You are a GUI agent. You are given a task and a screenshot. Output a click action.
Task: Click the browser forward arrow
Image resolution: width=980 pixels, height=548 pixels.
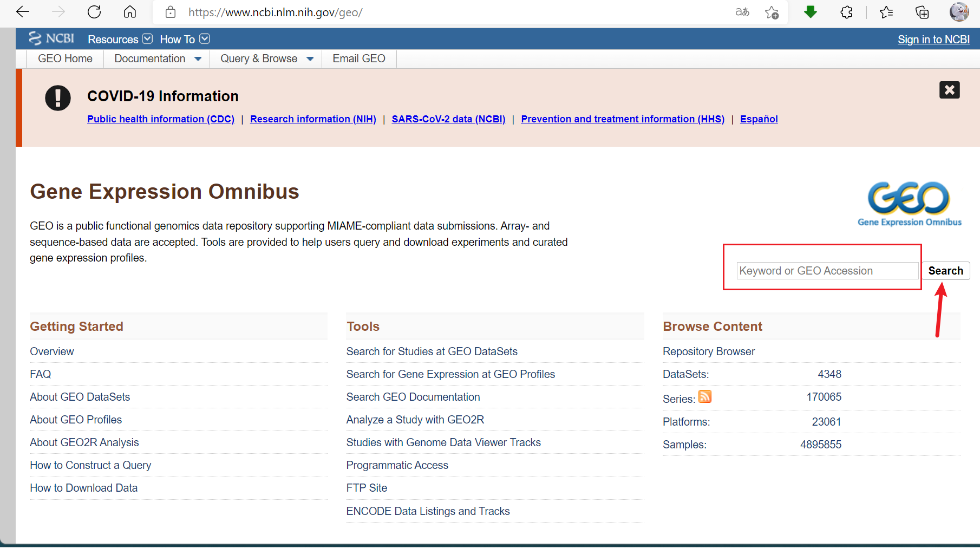coord(58,12)
